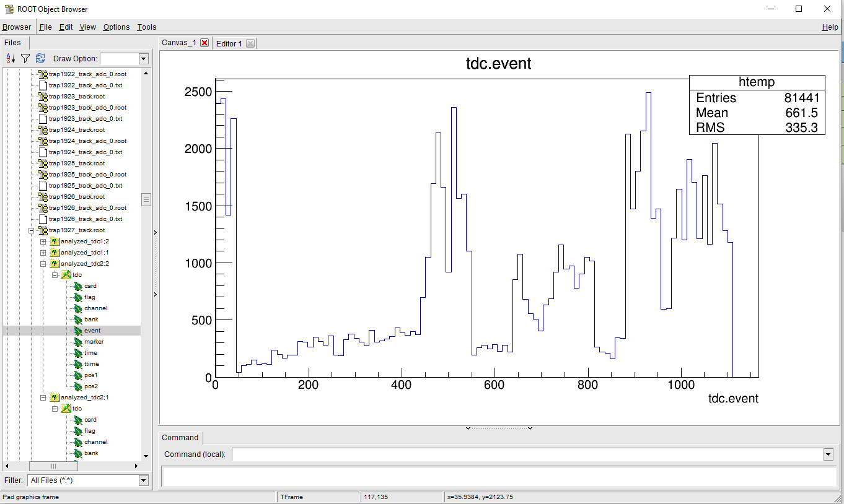Click the filter funnel icon

[25, 58]
